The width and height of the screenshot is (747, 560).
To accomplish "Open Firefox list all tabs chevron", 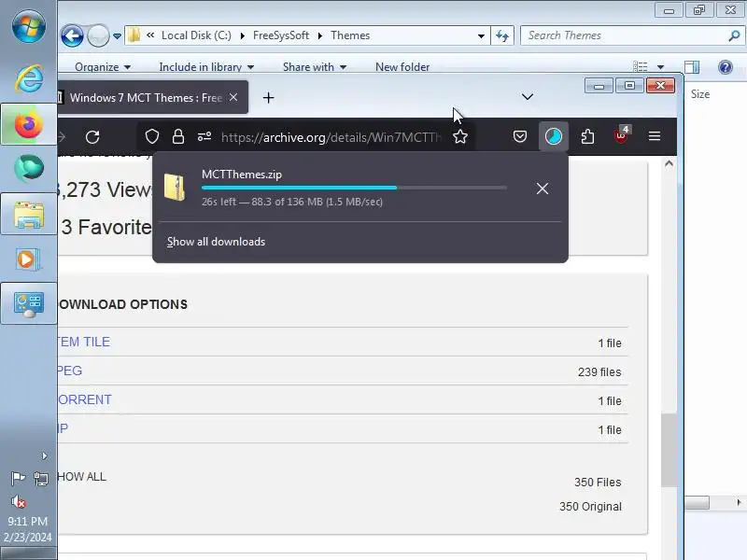I will coord(528,97).
